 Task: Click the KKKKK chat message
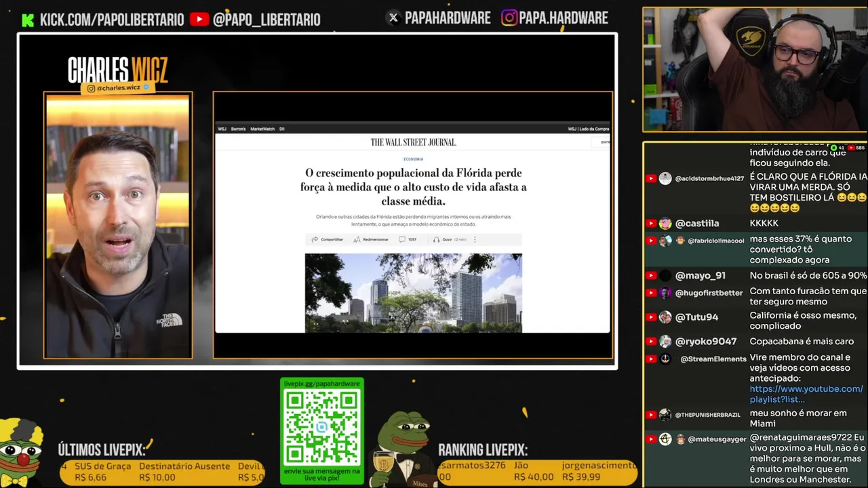(764, 224)
